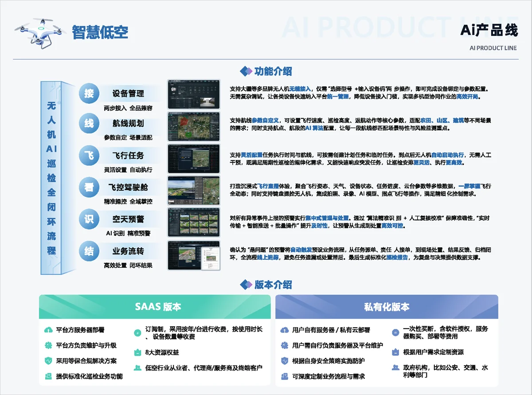Click the round icon beside 订阅制
Viewport: 532px width, 395px height.
pyautogui.click(x=137, y=332)
